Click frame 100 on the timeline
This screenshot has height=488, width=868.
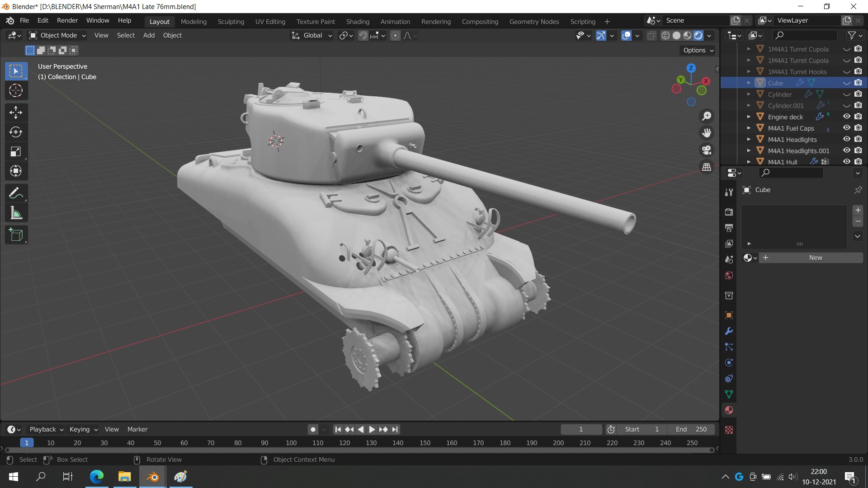[291, 443]
